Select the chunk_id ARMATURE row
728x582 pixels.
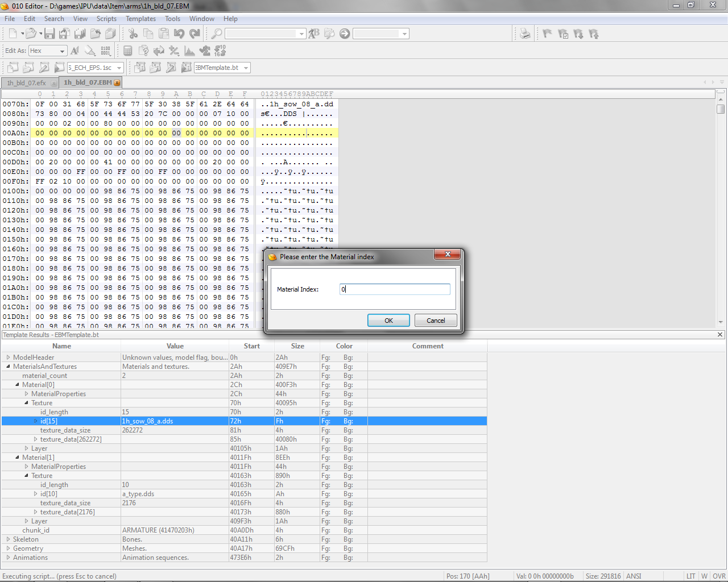pyautogui.click(x=244, y=530)
